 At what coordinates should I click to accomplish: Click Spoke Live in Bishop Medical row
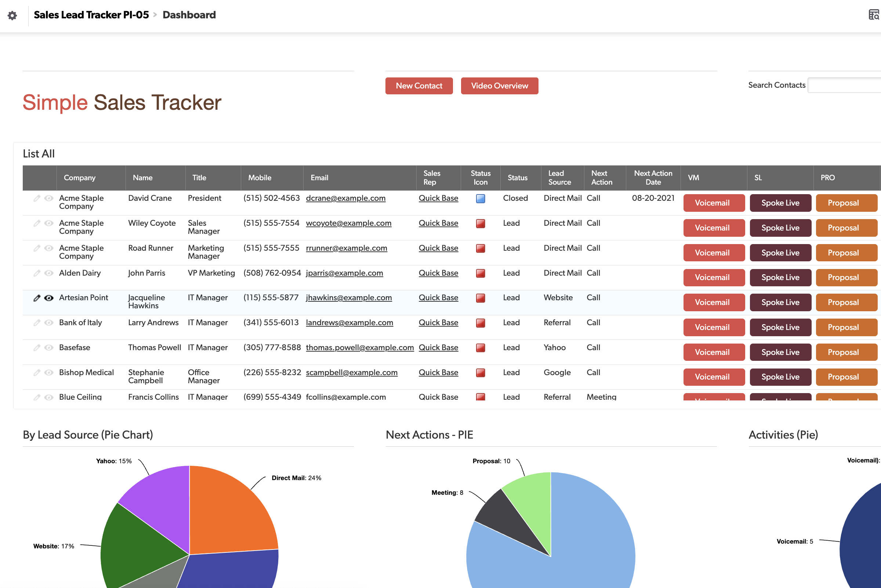(780, 377)
